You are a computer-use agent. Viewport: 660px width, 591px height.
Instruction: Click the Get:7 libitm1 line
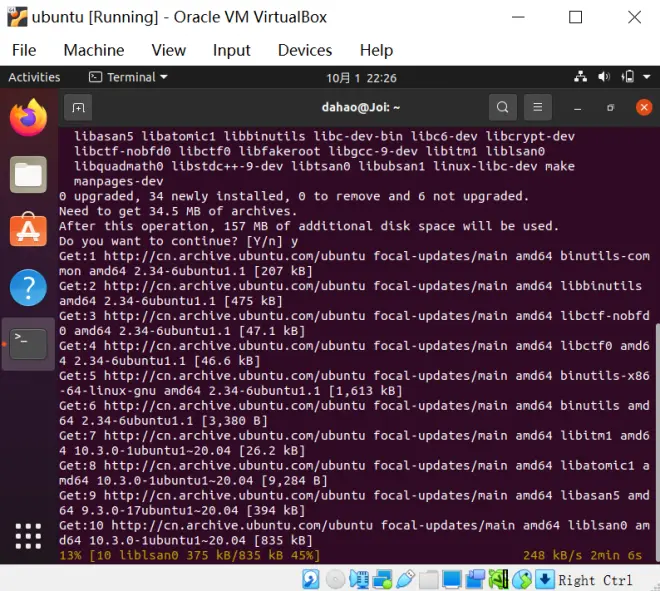tap(354, 443)
